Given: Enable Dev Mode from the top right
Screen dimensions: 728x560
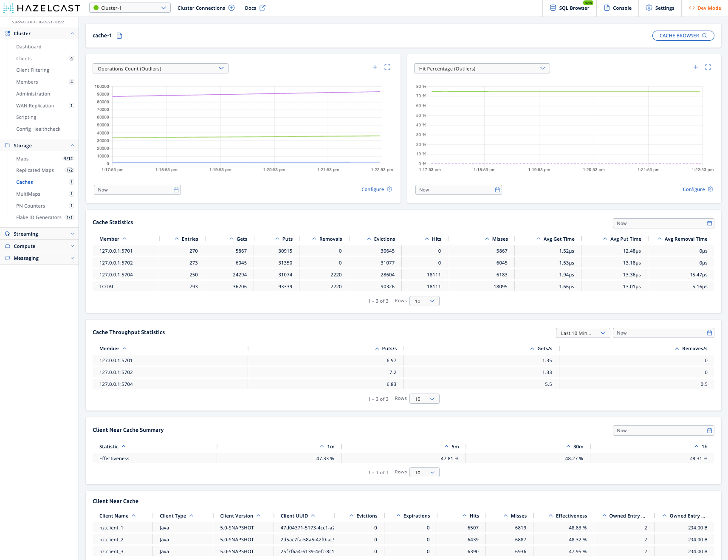Looking at the screenshot, I should point(704,8).
